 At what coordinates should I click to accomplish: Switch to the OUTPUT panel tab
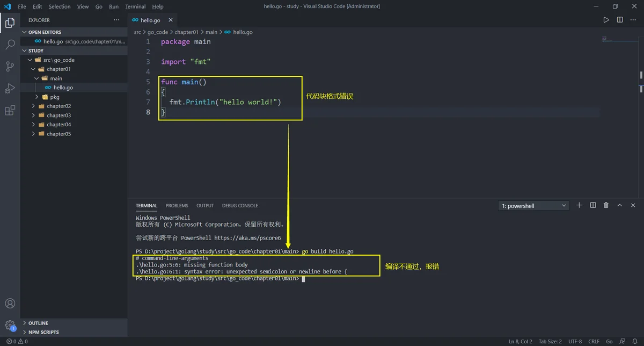click(205, 206)
